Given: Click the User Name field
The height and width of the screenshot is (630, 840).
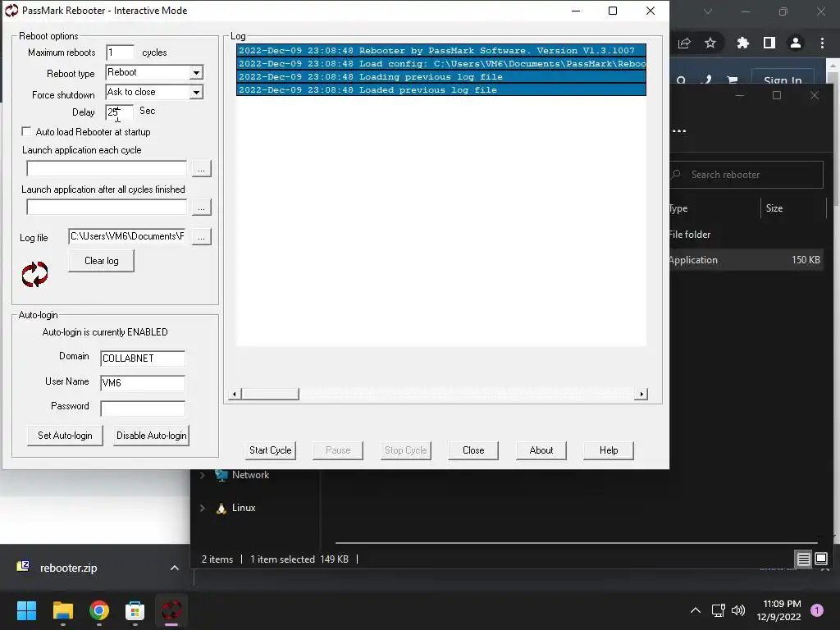Looking at the screenshot, I should (x=143, y=382).
